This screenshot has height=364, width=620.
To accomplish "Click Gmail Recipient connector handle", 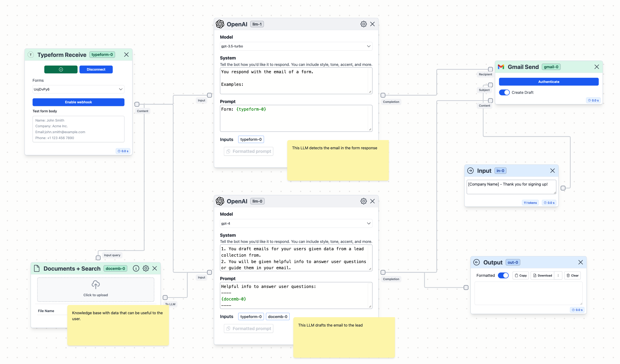I will tap(490, 69).
